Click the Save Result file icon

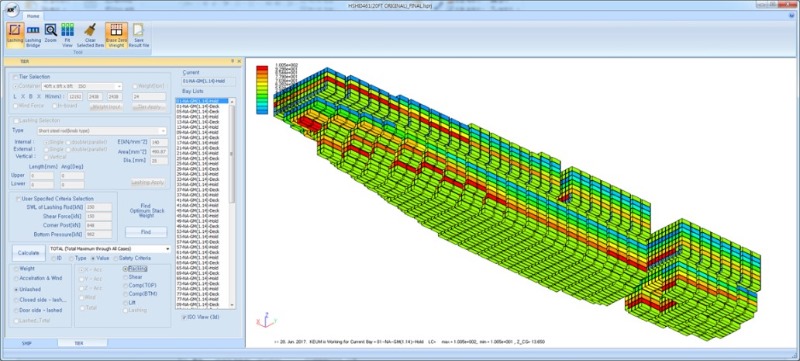coord(138,35)
